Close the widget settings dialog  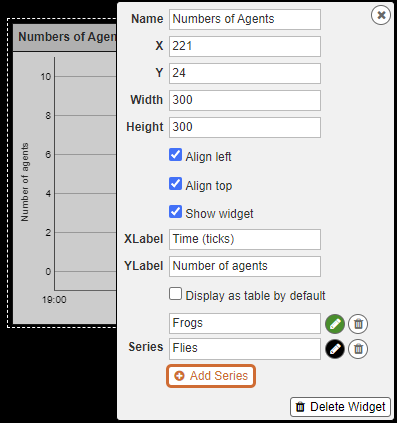pos(381,15)
